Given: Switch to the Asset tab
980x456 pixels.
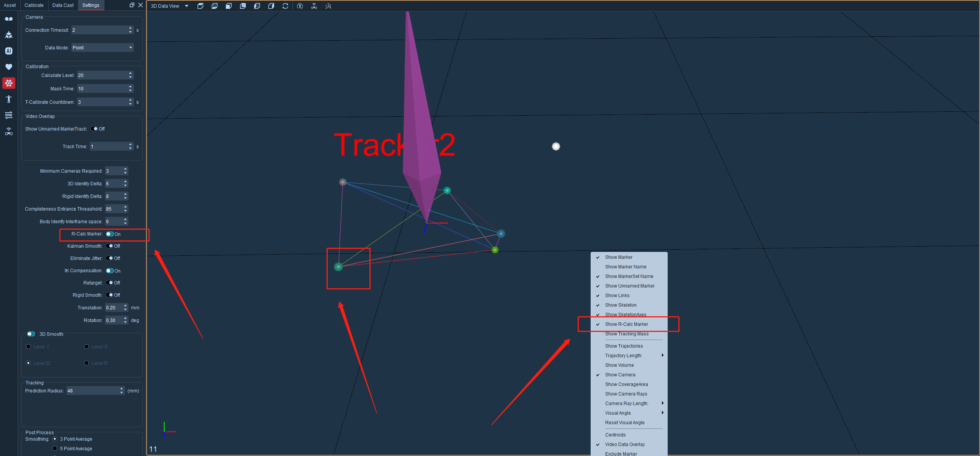Looking at the screenshot, I should tap(10, 5).
